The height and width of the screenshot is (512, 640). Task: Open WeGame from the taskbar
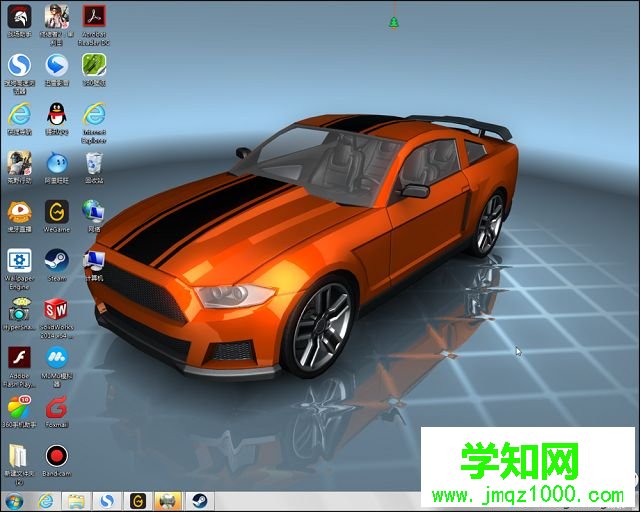[x=138, y=501]
